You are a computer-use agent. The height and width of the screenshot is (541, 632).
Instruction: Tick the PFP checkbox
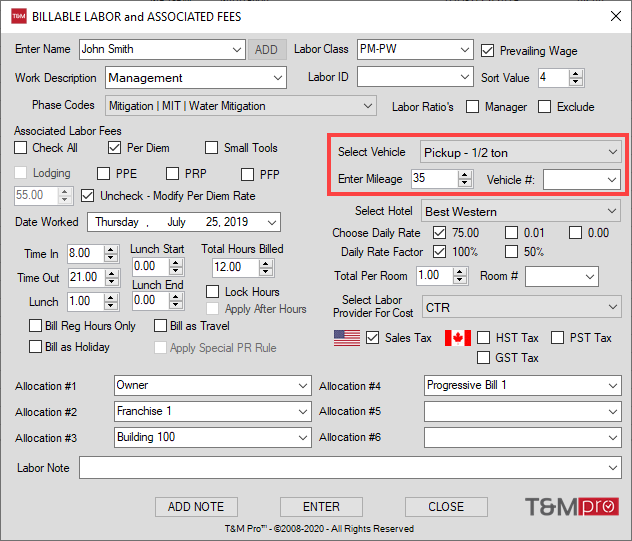247,175
